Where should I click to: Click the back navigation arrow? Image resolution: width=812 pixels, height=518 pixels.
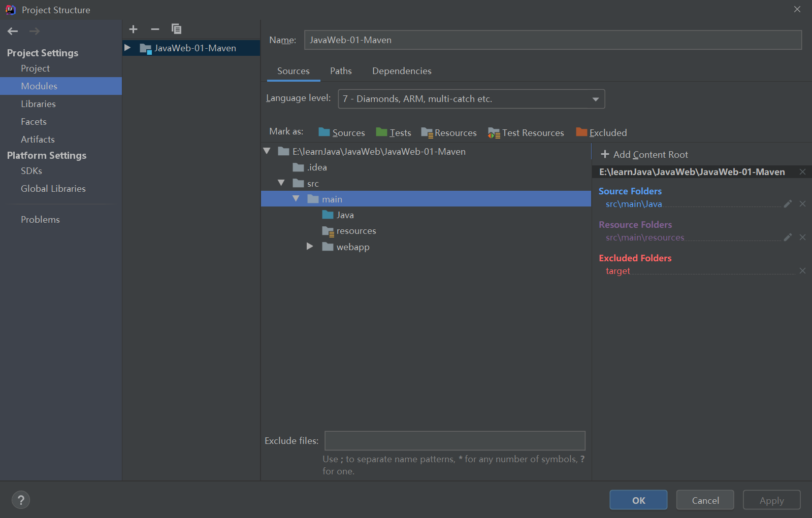click(x=13, y=31)
